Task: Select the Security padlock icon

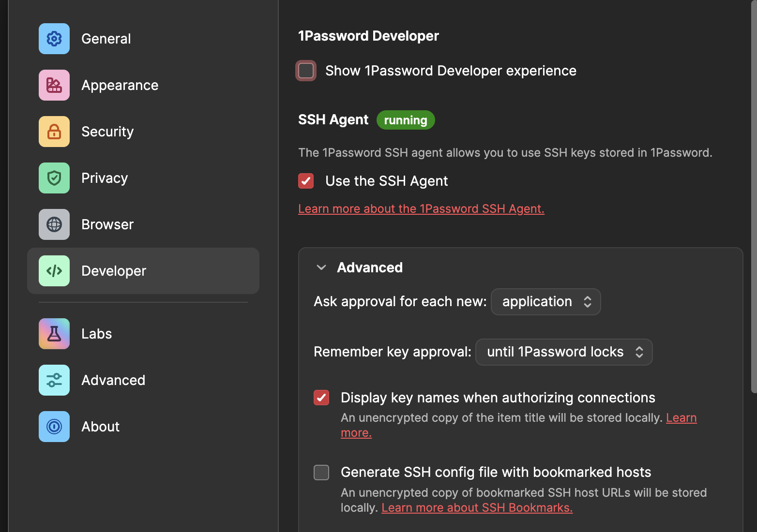Action: coord(54,132)
